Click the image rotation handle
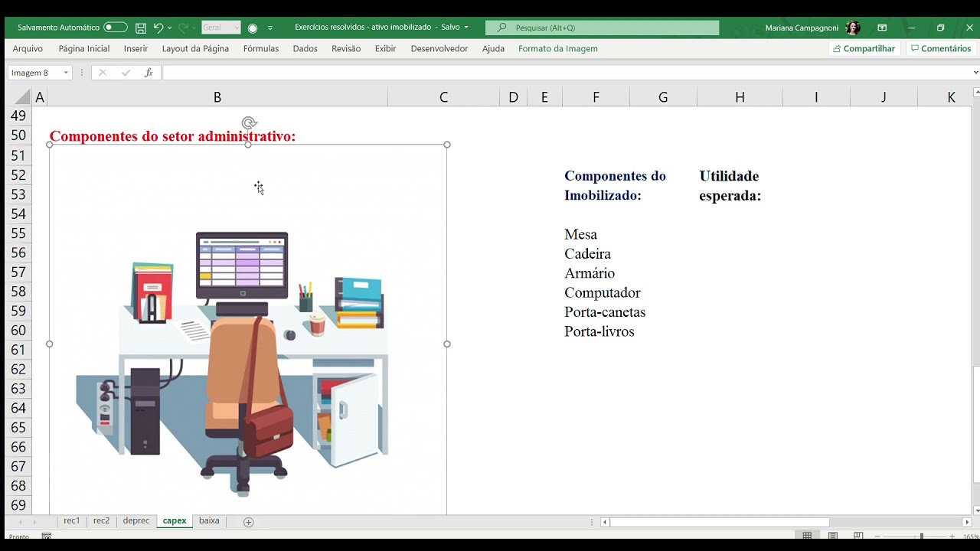980x551 pixels. coord(249,122)
